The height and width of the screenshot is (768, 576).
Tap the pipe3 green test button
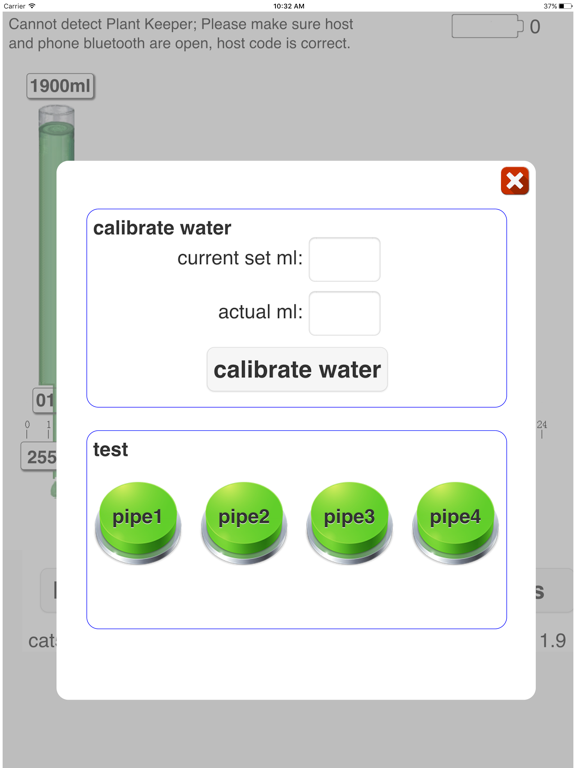pos(349,523)
